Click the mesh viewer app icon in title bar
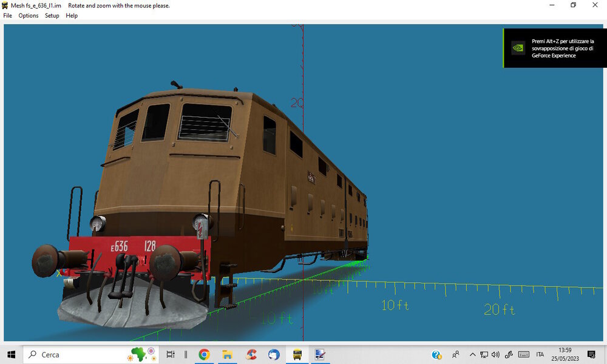 point(5,5)
